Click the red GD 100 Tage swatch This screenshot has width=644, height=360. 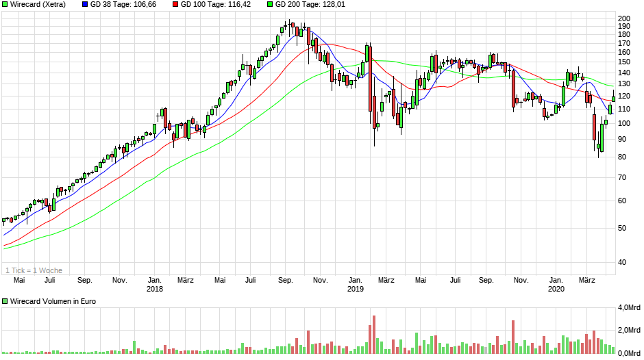pyautogui.click(x=175, y=5)
